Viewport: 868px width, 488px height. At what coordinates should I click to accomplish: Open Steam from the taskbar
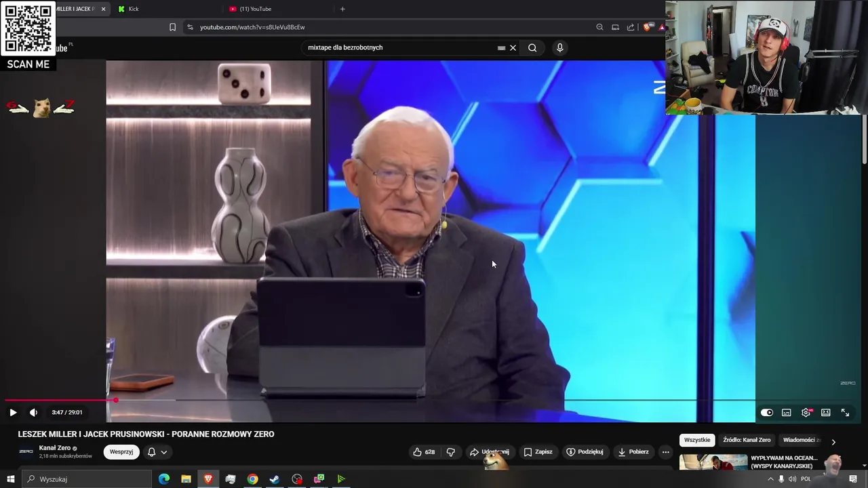(275, 479)
